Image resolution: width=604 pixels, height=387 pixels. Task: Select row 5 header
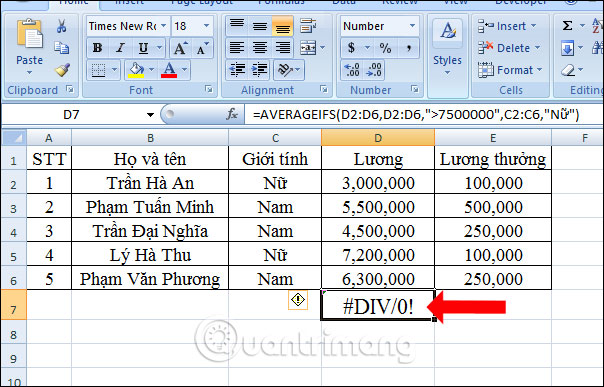tap(14, 254)
